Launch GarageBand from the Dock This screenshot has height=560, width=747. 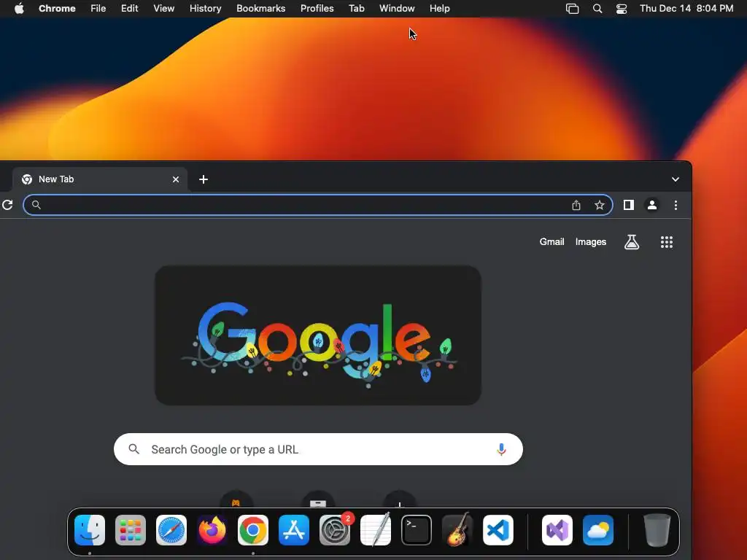(x=457, y=530)
